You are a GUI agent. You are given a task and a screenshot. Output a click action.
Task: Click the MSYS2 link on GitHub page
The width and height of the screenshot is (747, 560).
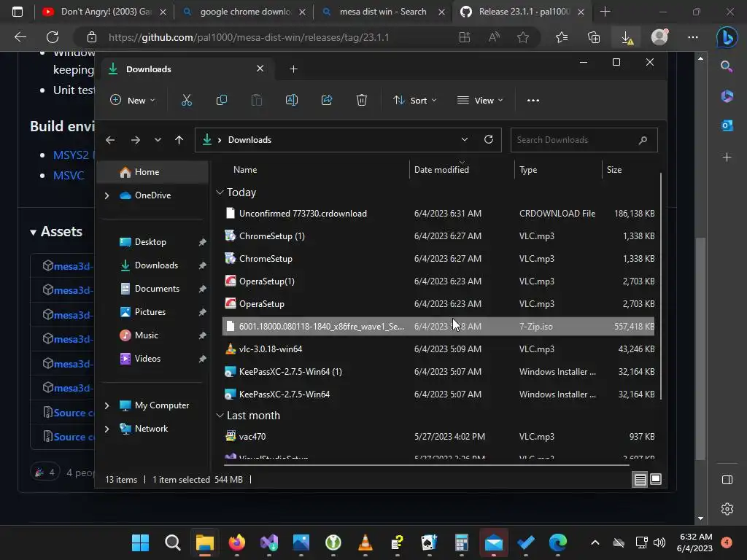tap(71, 155)
